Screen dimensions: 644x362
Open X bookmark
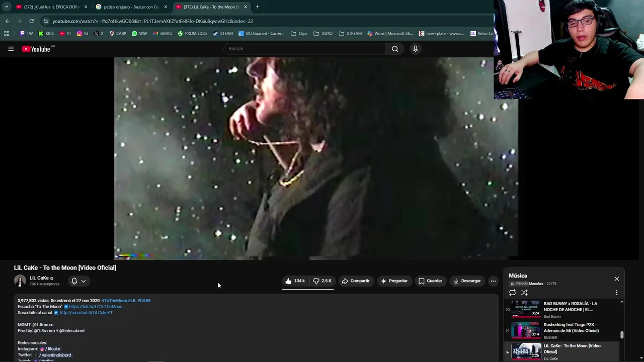click(x=98, y=34)
